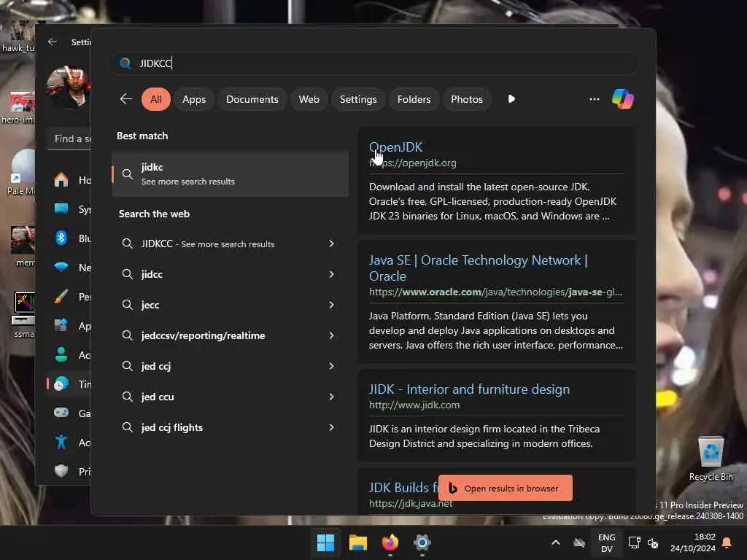Select the jecc web search suggestion

tap(230, 305)
